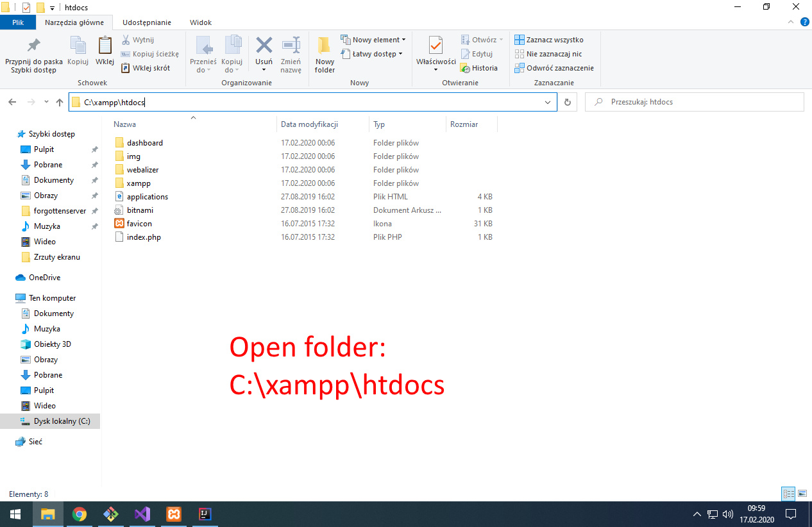The image size is (812, 527).
Task: Create a new folder with Nowy folder
Action: (x=324, y=53)
